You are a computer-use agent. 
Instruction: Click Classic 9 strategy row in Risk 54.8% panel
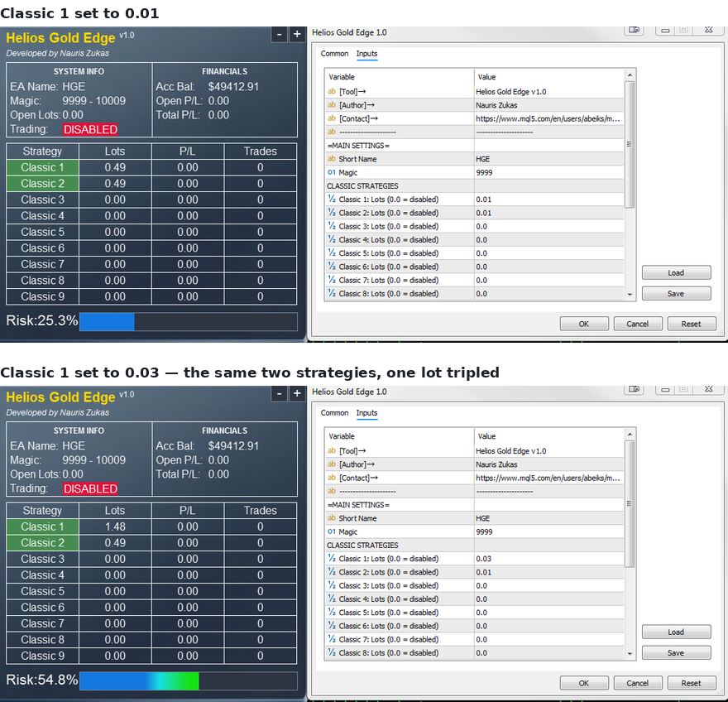pos(151,656)
